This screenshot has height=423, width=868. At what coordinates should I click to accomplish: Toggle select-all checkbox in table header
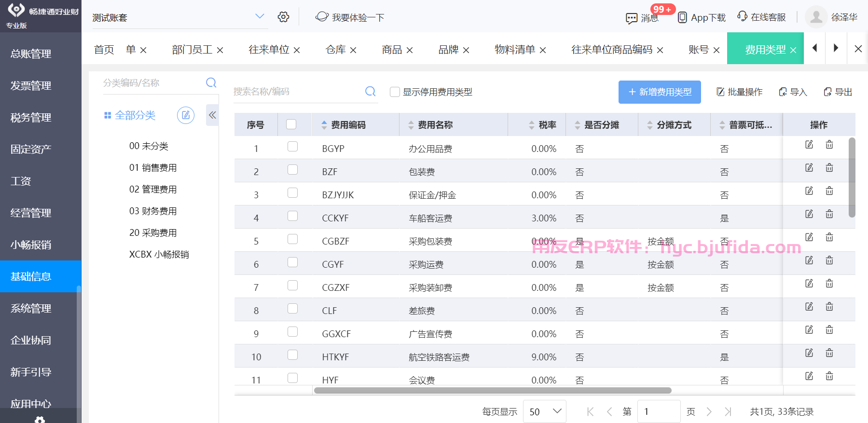point(291,124)
